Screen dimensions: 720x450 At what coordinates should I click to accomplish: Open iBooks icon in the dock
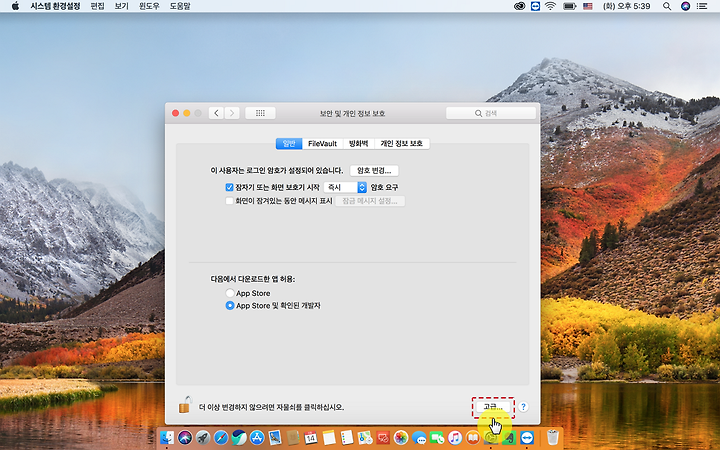[x=472, y=438]
